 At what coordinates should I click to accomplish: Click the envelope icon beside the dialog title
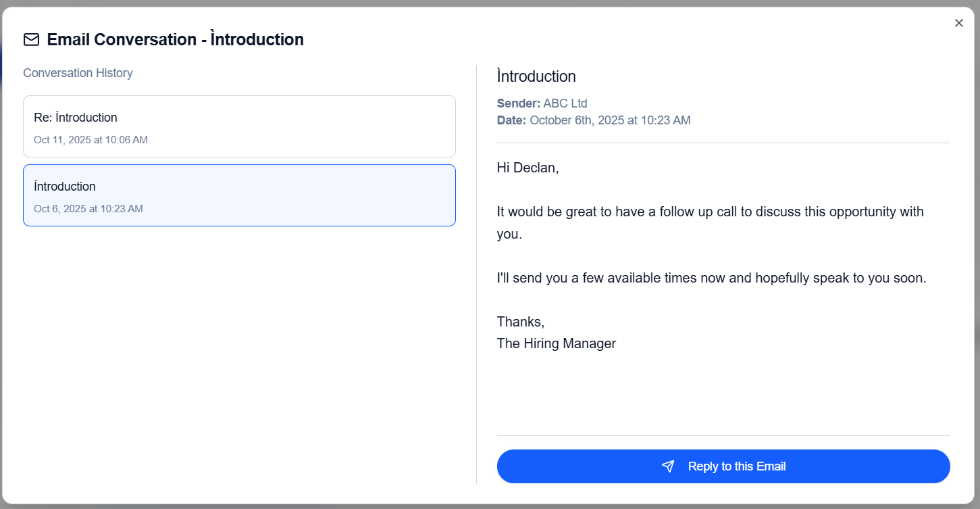(x=31, y=40)
